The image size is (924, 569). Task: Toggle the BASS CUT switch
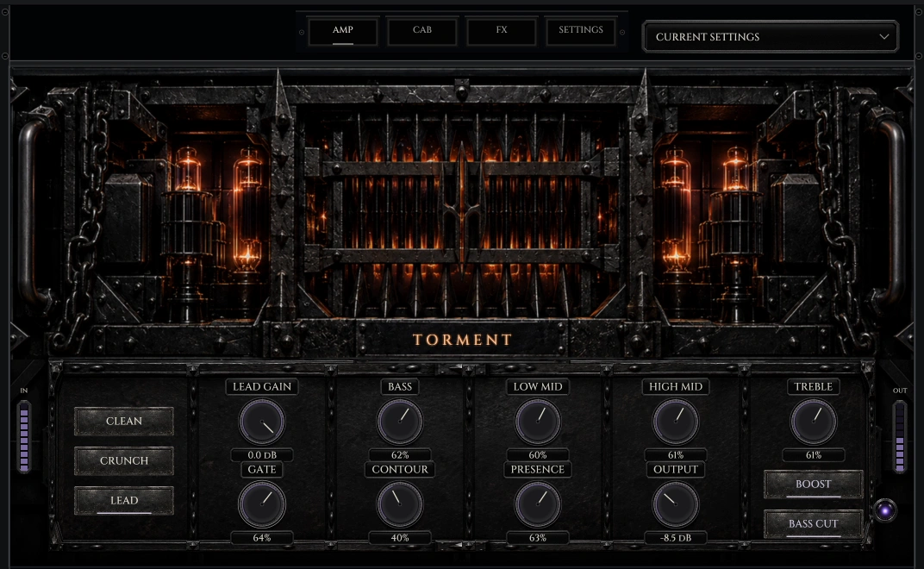[x=813, y=523]
